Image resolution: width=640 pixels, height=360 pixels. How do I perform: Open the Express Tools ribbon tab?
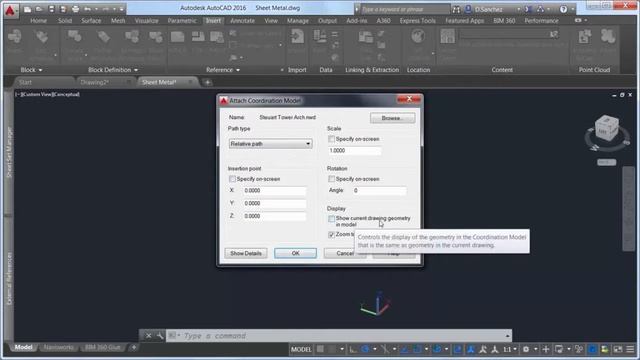[x=418, y=20]
